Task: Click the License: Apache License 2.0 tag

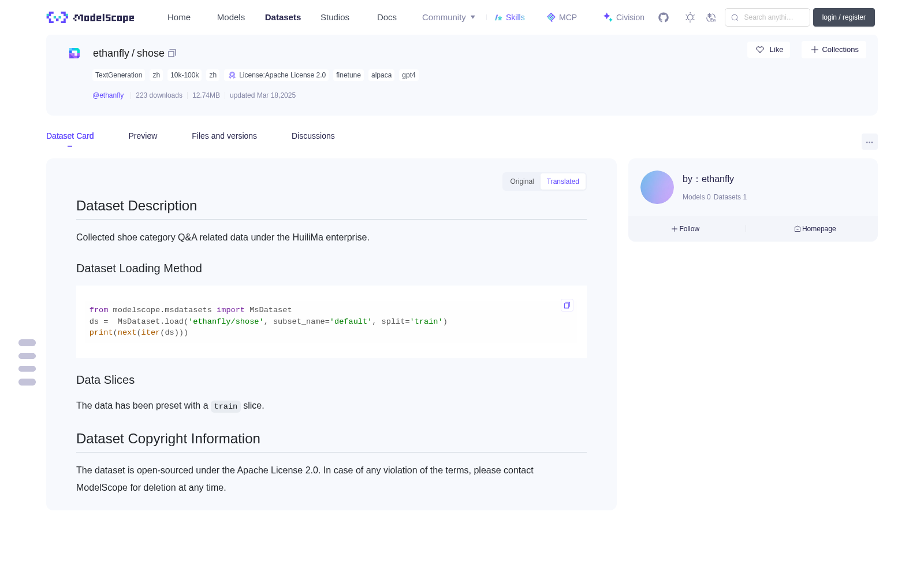Action: [x=277, y=75]
